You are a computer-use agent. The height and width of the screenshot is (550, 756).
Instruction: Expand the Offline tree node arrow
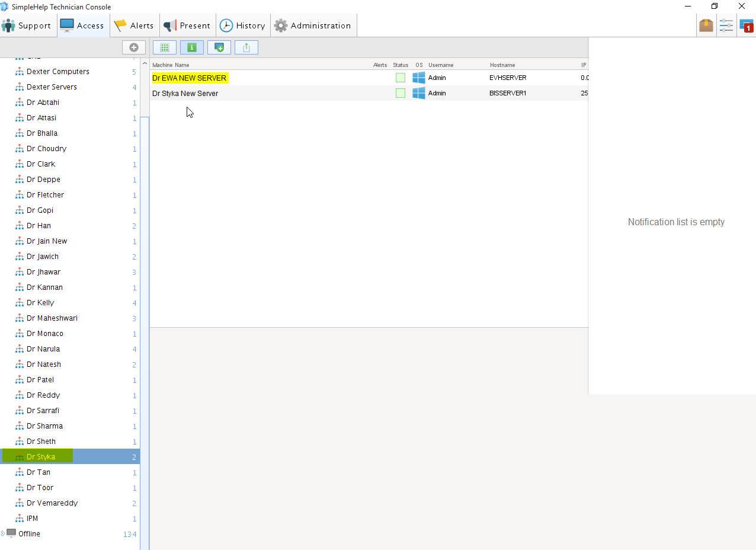3,533
